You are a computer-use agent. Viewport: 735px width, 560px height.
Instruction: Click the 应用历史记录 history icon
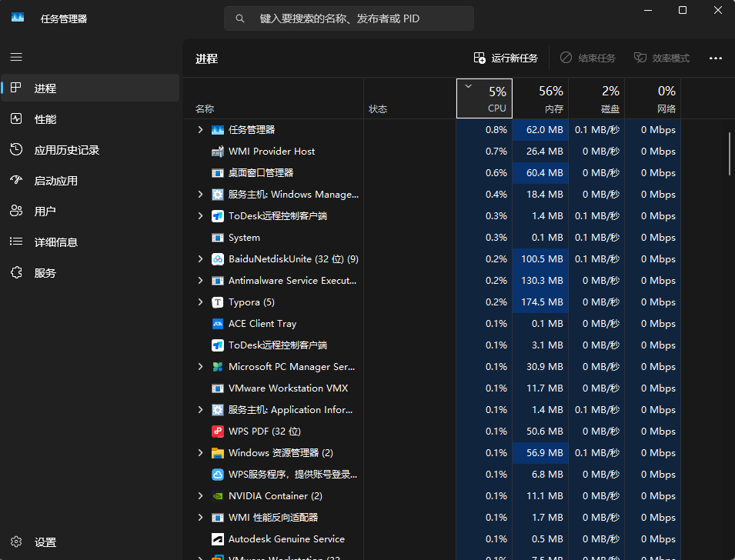tap(16, 149)
